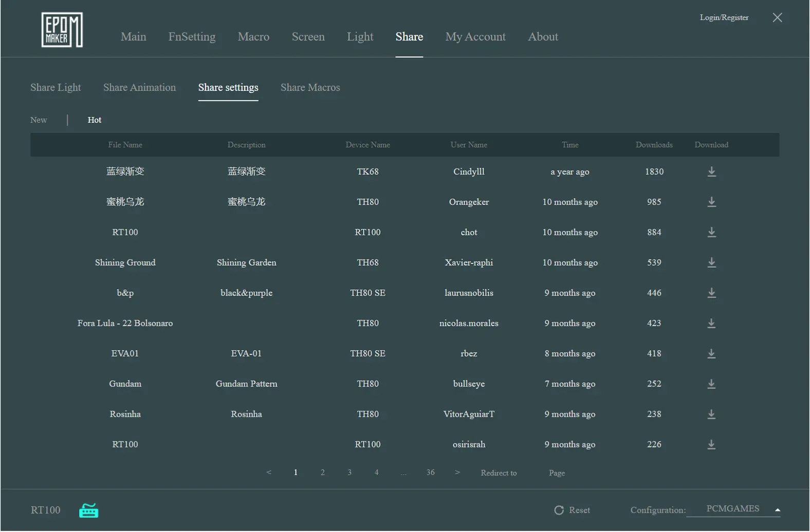Viewport: 810px width, 532px height.
Task: Click RT100 device label in footer
Action: [45, 510]
